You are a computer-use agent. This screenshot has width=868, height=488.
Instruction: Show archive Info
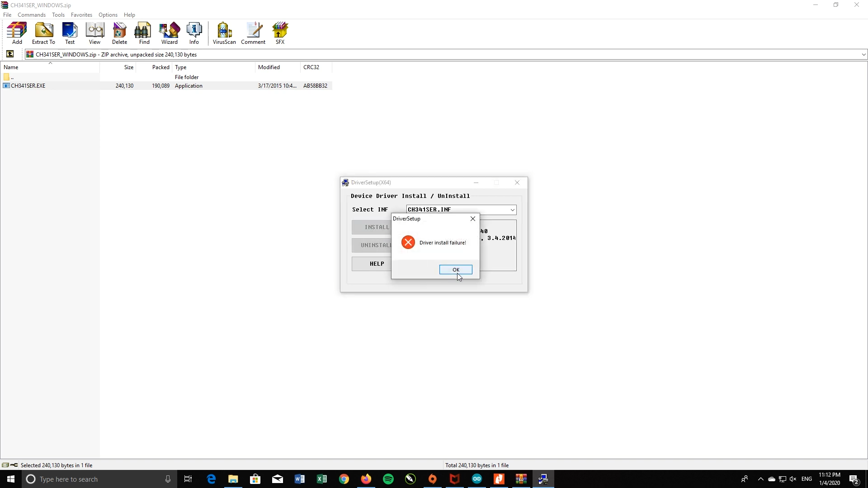pyautogui.click(x=194, y=33)
